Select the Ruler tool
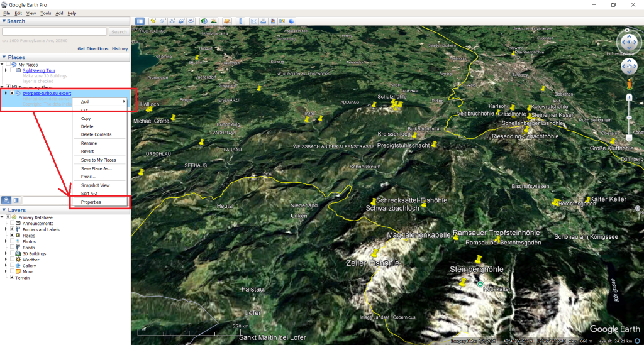 [x=241, y=21]
